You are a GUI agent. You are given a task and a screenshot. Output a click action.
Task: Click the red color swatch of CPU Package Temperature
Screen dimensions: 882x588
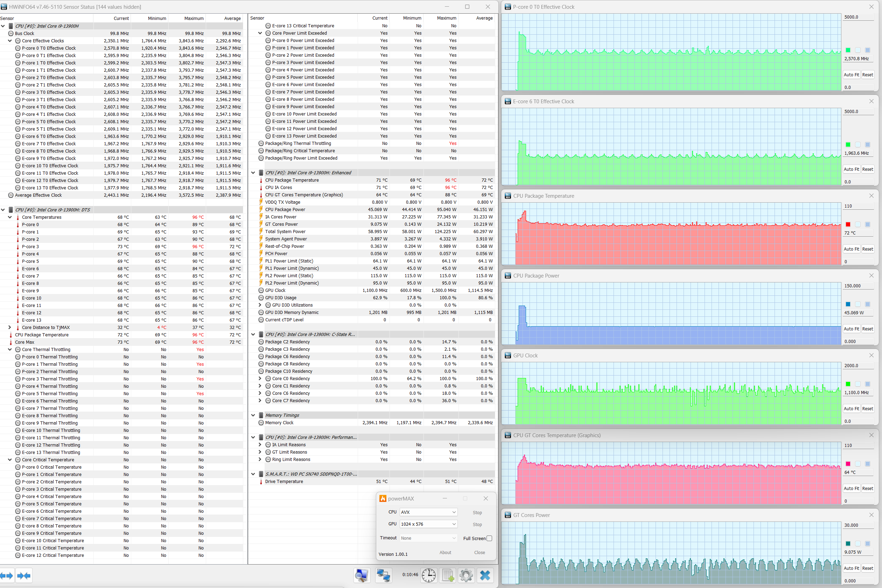[x=848, y=224]
